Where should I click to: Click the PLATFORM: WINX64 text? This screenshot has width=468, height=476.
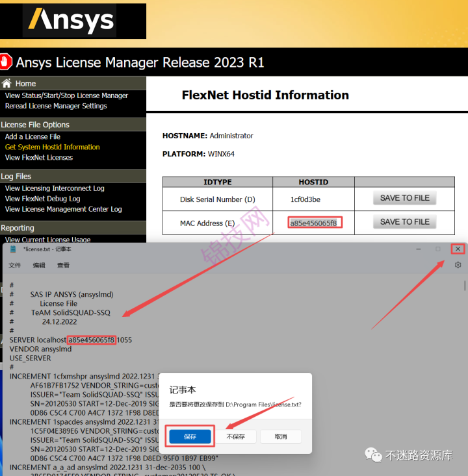pos(198,154)
